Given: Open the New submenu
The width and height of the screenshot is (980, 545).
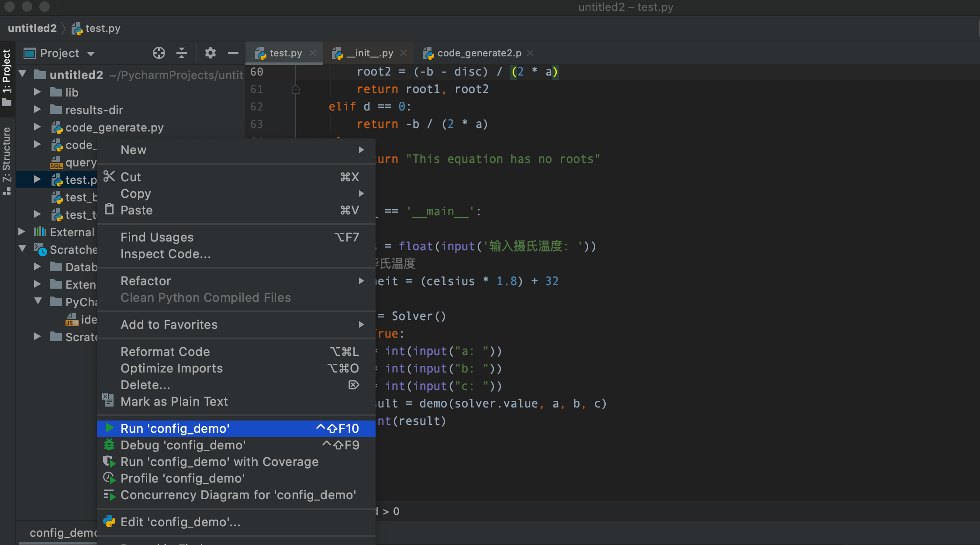Looking at the screenshot, I should click(x=236, y=150).
